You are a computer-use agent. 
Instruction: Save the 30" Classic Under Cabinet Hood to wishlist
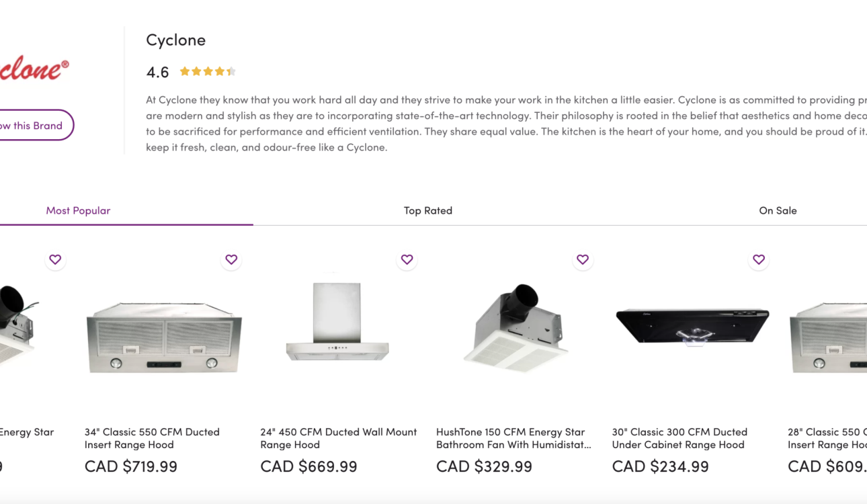(759, 259)
